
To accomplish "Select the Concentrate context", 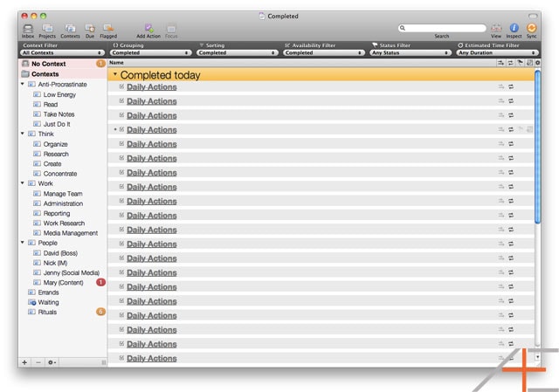I will (60, 174).
